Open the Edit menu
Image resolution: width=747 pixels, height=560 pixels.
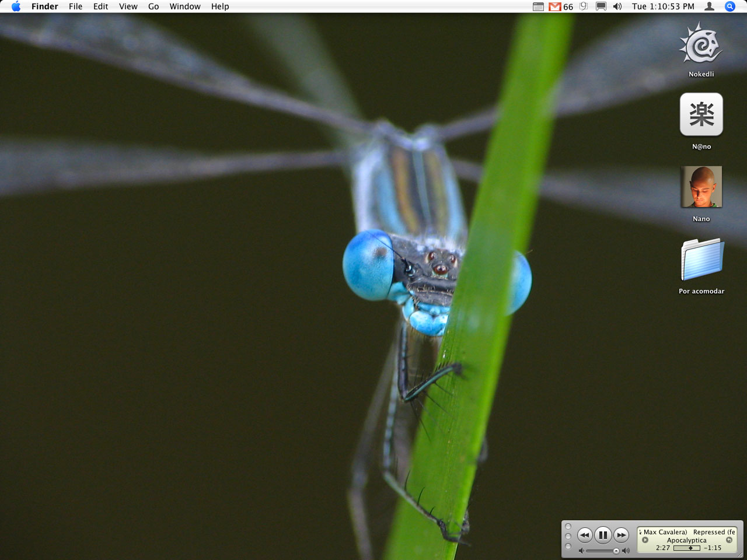(101, 6)
